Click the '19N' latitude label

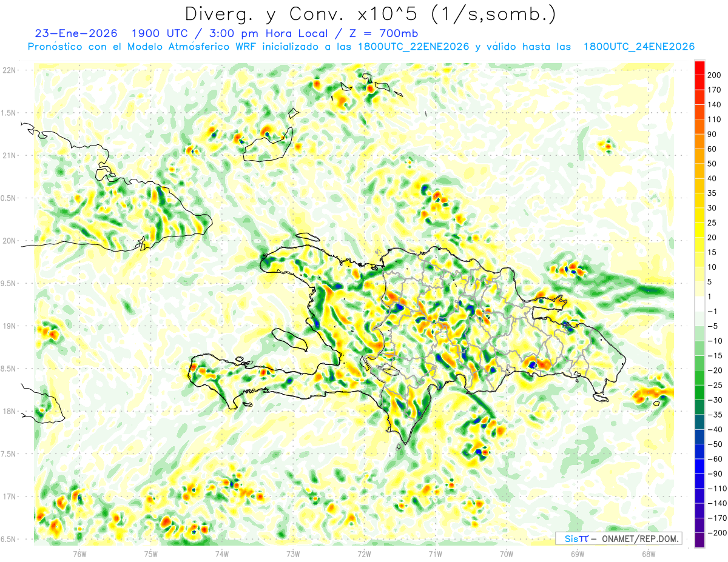coord(8,326)
